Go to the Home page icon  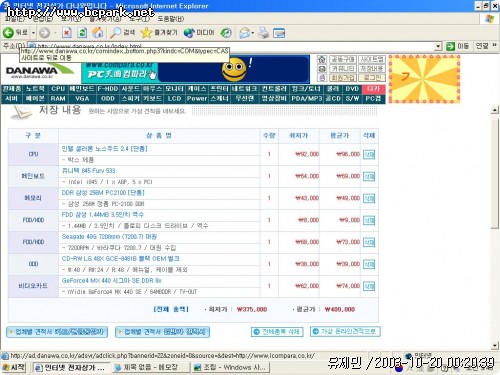(98, 33)
